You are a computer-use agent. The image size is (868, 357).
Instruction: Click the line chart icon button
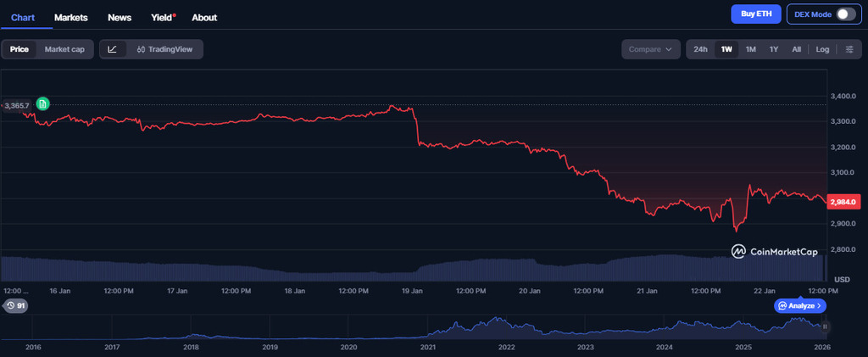113,49
